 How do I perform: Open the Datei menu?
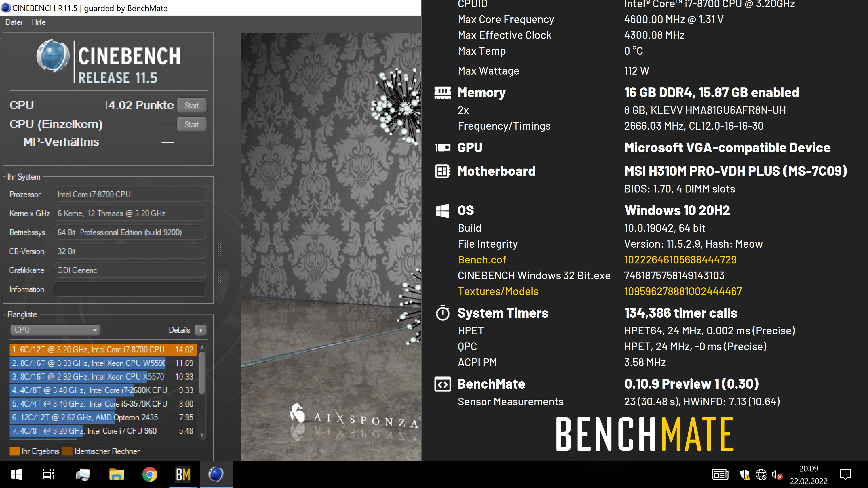(x=14, y=22)
